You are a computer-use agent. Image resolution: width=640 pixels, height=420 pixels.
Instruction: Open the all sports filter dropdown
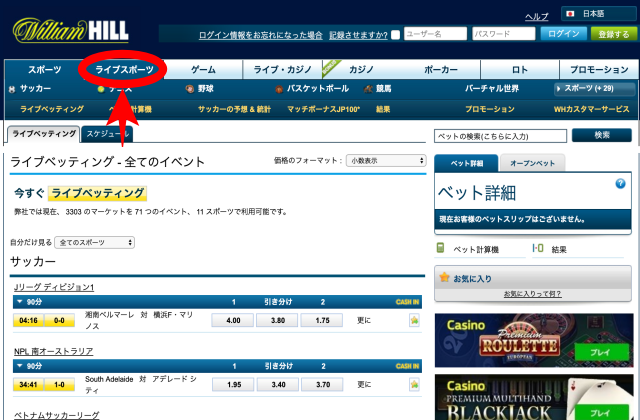(95, 242)
